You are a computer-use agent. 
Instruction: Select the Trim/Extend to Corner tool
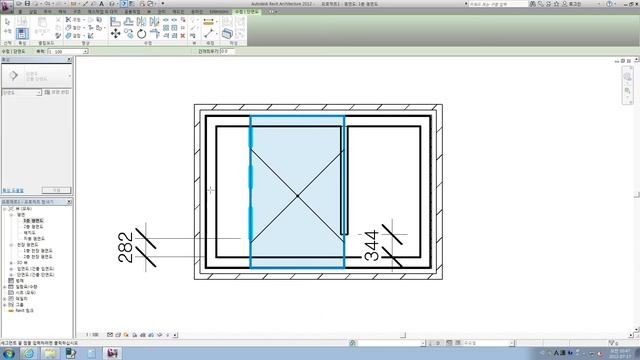click(154, 33)
